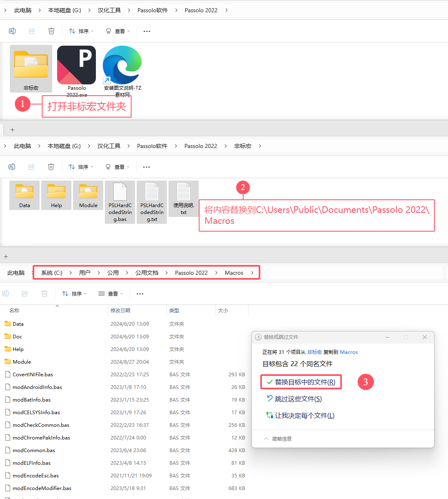Click rename icon in 非标宏 window toolbar
Screen dimensions: 448x499
(12, 167)
